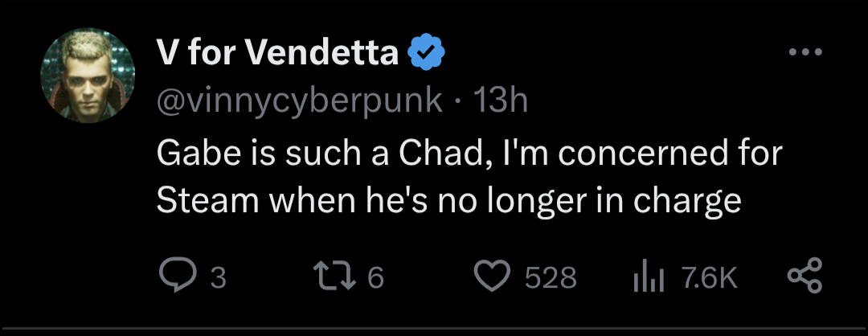Click the 13h timestamp
This screenshot has width=868, height=336.
[x=500, y=100]
